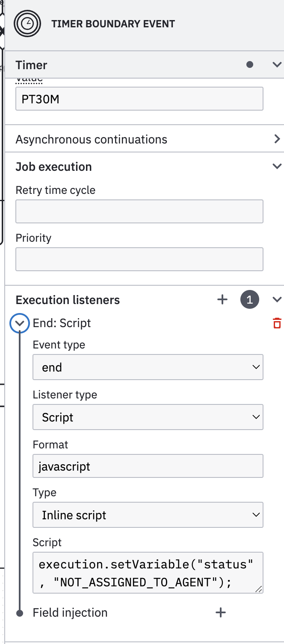Click the timer Value field PT30M
This screenshot has height=644, width=284.
(139, 99)
